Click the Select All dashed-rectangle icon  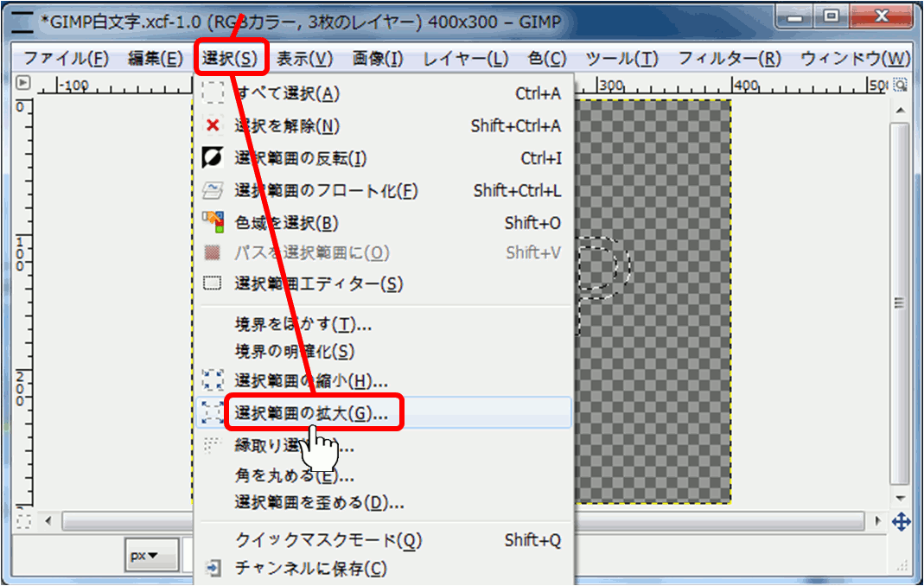(x=213, y=93)
